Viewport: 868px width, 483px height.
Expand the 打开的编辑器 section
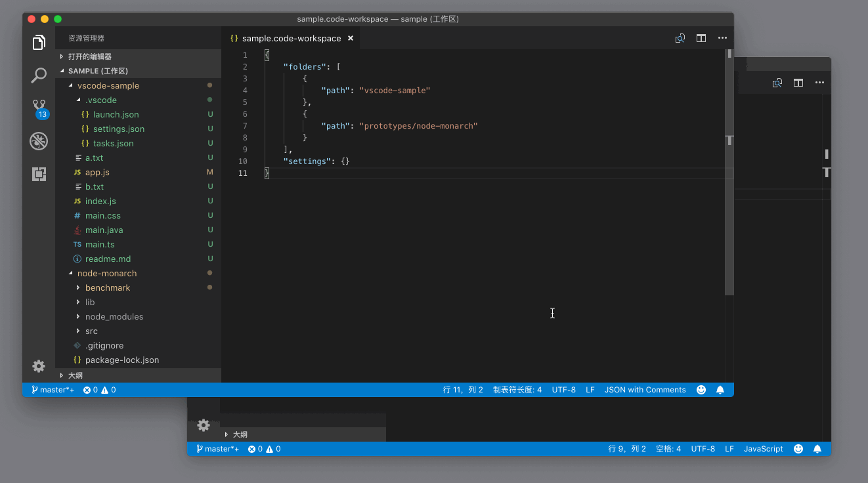[x=89, y=56]
